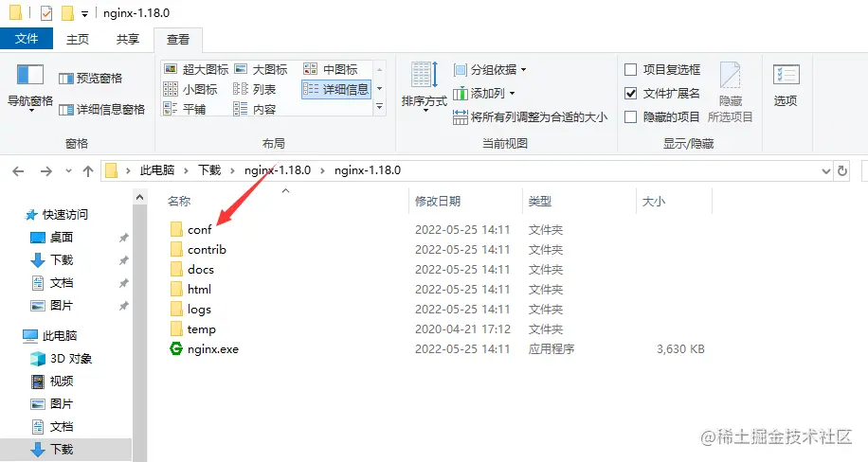Select the 查看 (View) tab
Viewport: 868px width, 462px height.
coord(178,39)
